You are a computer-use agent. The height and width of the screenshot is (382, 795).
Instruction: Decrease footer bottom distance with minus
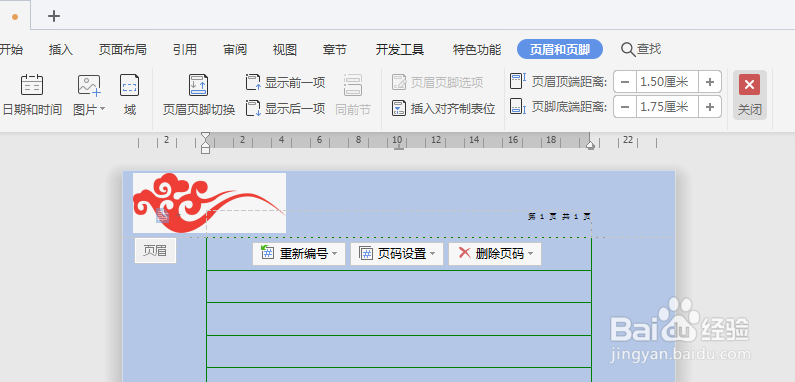point(625,107)
